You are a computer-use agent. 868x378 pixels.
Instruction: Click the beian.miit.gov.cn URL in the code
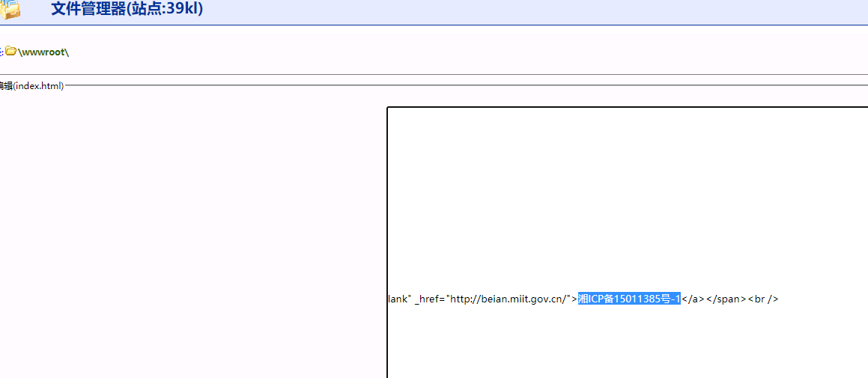click(524, 299)
